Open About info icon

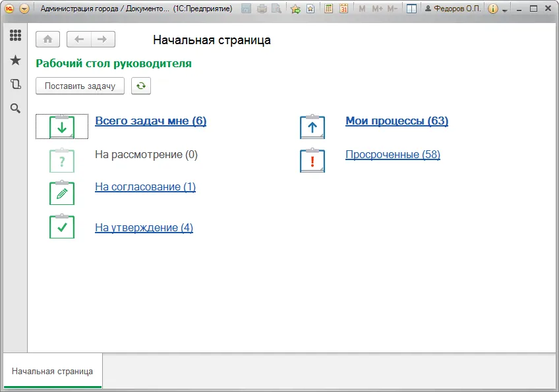point(492,9)
